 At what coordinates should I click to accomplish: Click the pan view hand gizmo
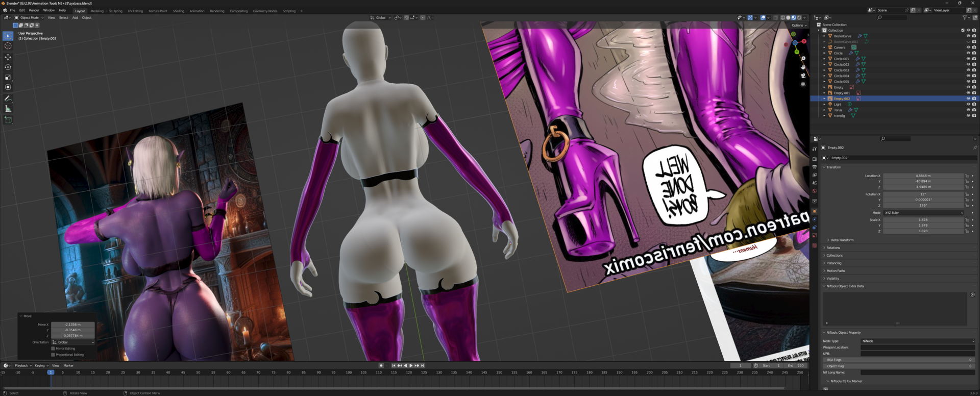coord(803,67)
